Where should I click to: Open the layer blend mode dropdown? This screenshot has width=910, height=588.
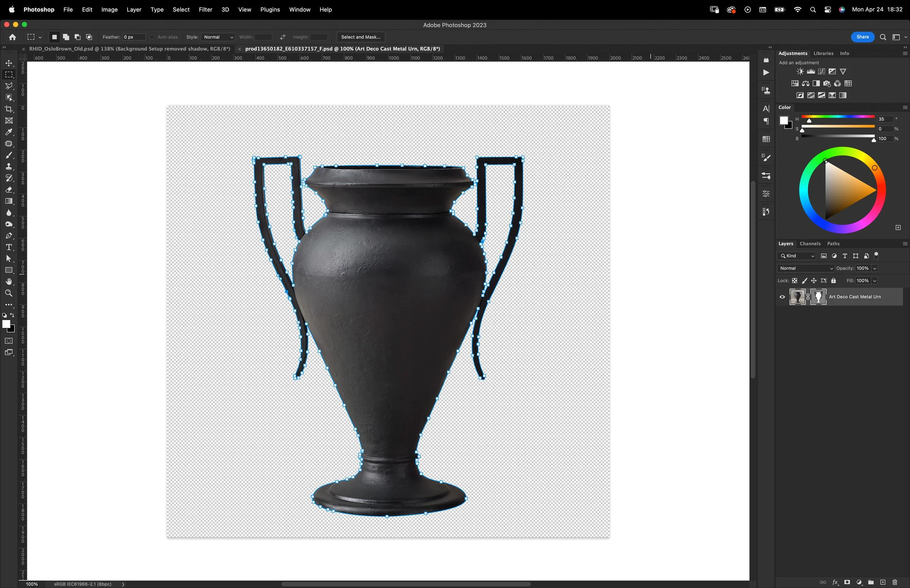(806, 268)
